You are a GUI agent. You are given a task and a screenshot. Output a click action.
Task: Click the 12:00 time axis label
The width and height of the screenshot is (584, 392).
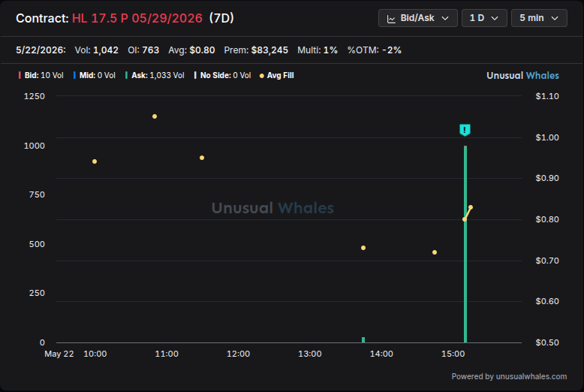(239, 354)
